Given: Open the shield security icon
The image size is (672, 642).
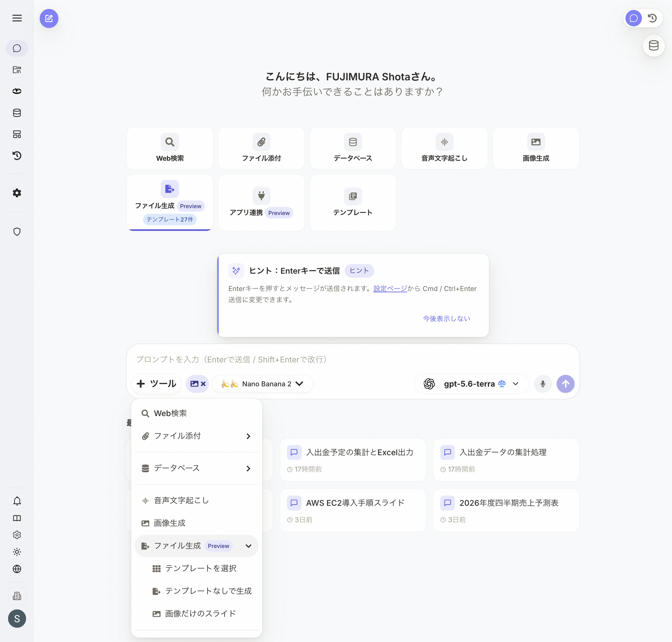Looking at the screenshot, I should (17, 232).
